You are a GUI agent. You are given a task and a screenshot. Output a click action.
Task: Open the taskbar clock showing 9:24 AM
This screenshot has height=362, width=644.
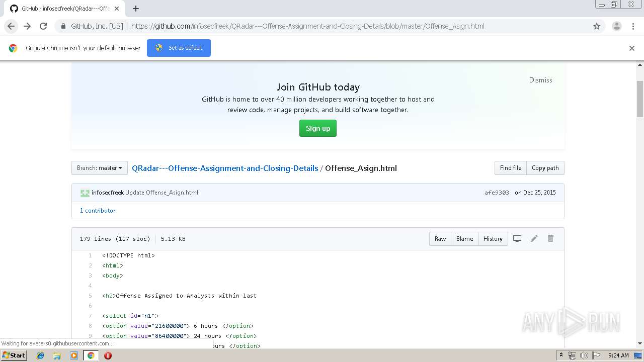click(618, 355)
